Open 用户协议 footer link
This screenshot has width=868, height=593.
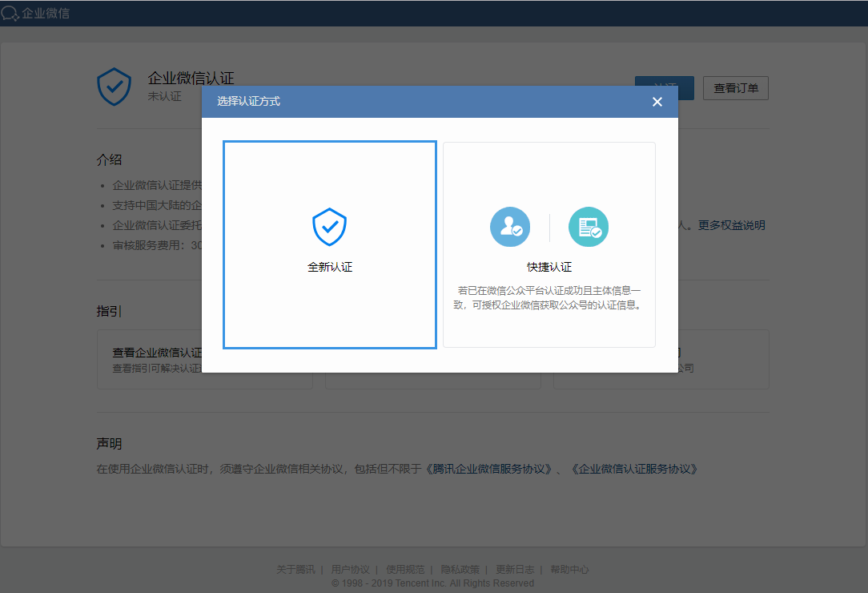[350, 570]
